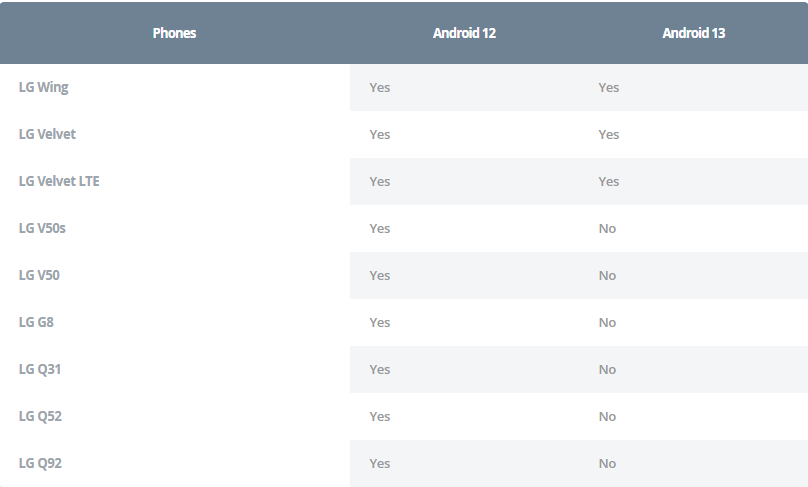Image resolution: width=808 pixels, height=487 pixels.
Task: Click the Phones column header
Action: click(x=174, y=33)
